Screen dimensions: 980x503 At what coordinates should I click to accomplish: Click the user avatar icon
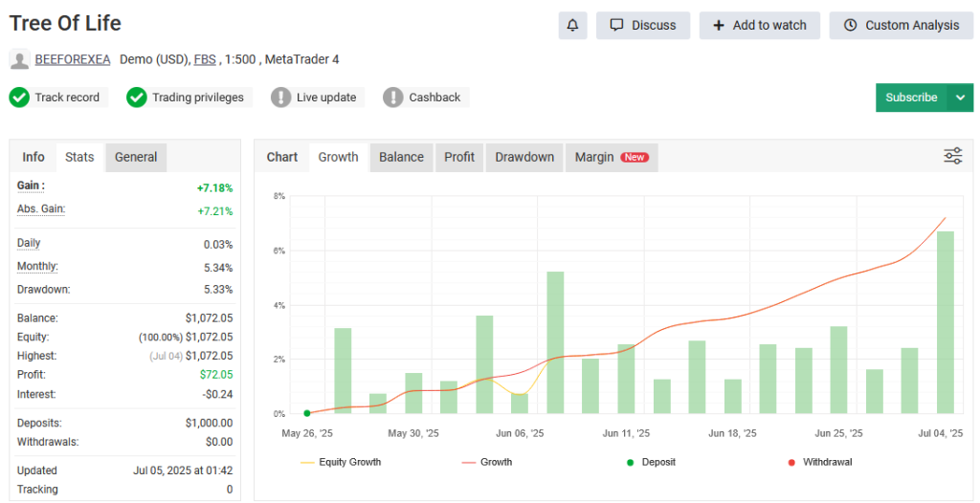click(19, 60)
